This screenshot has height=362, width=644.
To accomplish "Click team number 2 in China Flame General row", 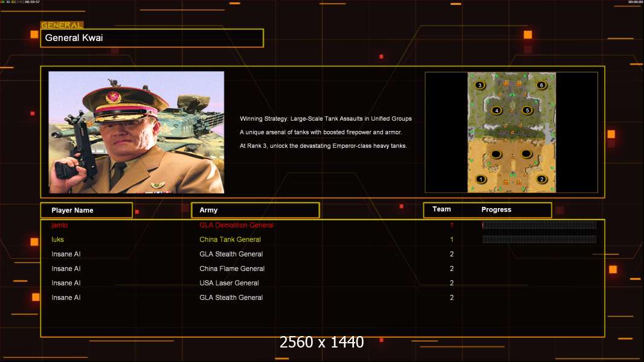I will click(x=452, y=268).
